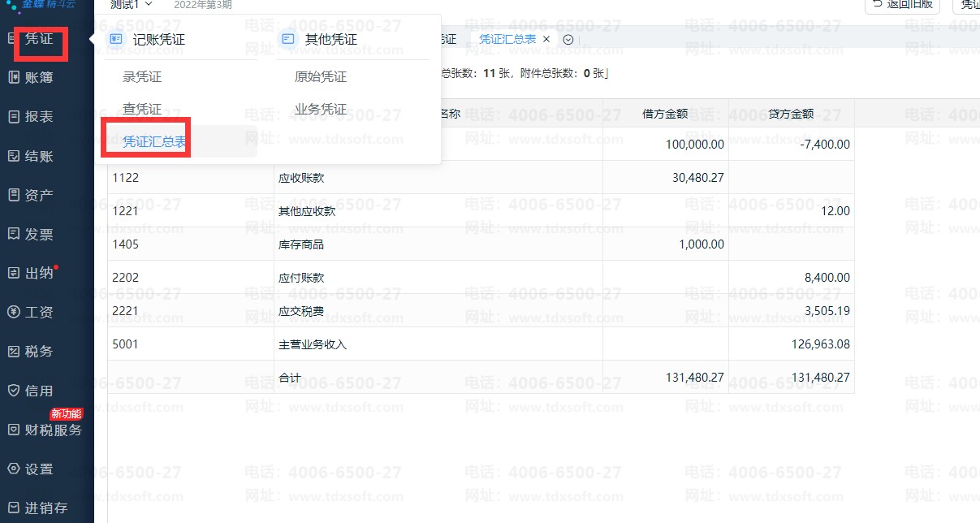The image size is (980, 523).
Task: Choose 查凭证 from the menu
Action: [x=142, y=109]
